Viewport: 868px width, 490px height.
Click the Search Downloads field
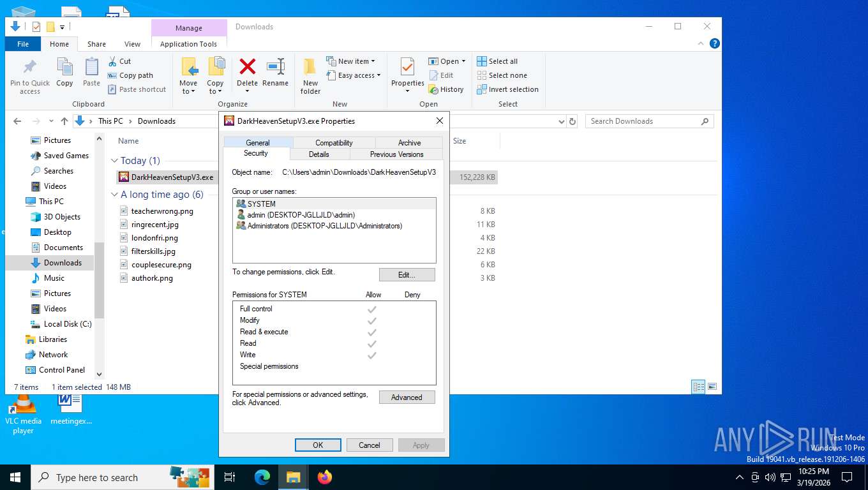650,121
